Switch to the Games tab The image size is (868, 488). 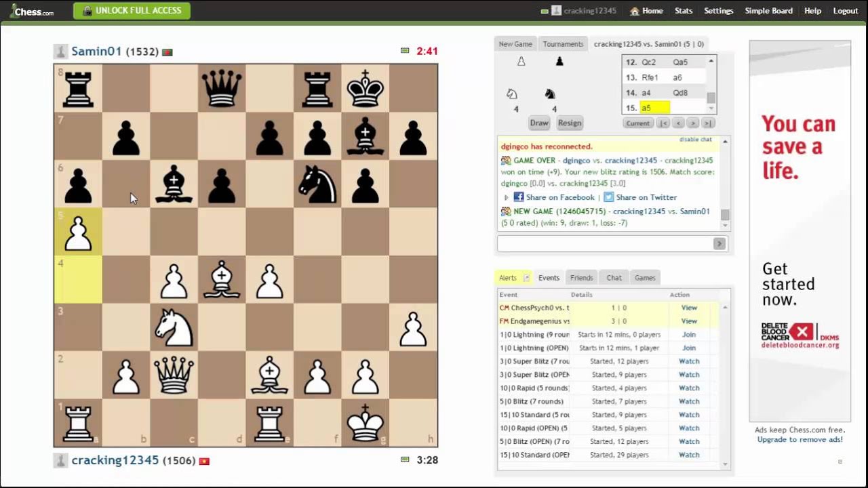(645, 278)
